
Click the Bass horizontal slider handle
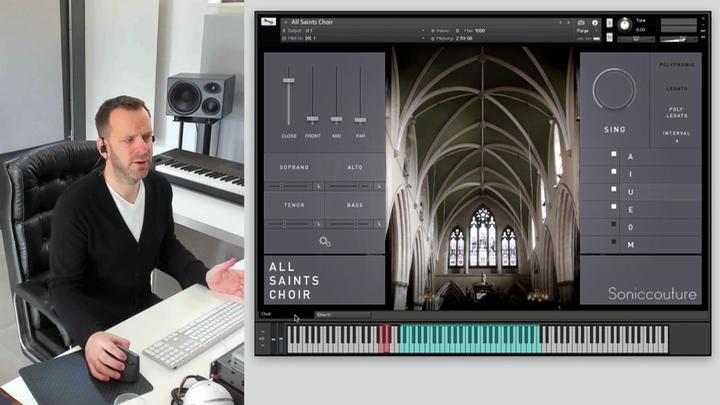[356, 224]
